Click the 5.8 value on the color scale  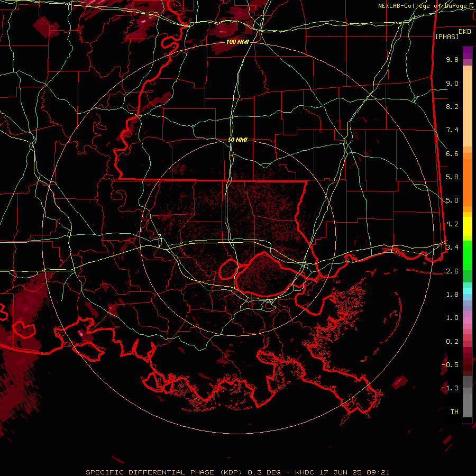click(452, 177)
